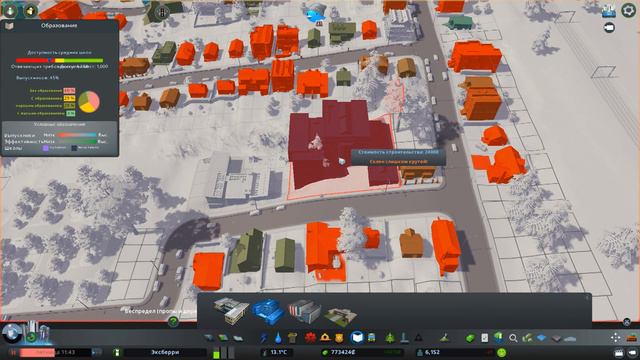This screenshot has height=360, width=640.
Task: Click the globe icon at bottom-left
Action: 12,333
